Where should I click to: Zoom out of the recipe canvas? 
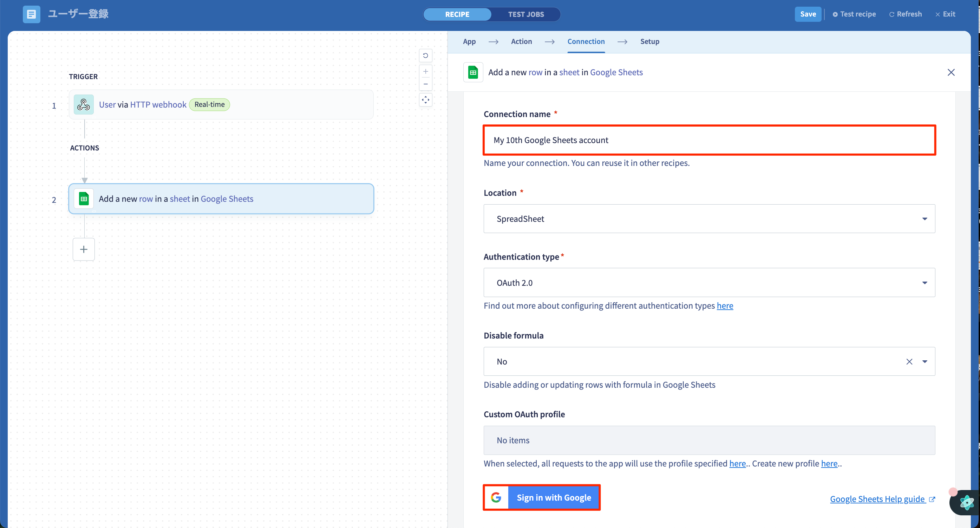[x=425, y=84]
